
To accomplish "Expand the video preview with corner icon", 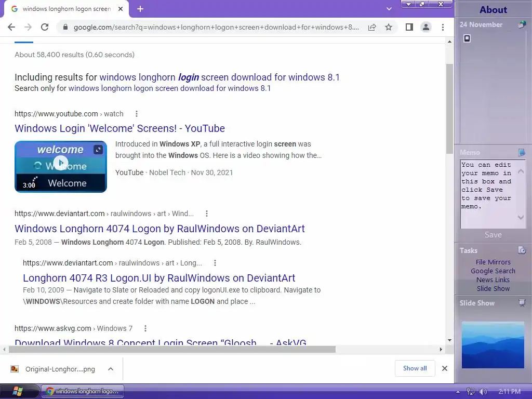I will coord(98,149).
